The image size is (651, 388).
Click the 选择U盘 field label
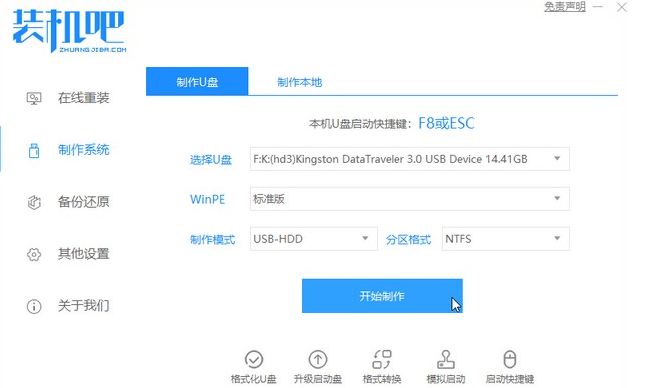(x=210, y=160)
